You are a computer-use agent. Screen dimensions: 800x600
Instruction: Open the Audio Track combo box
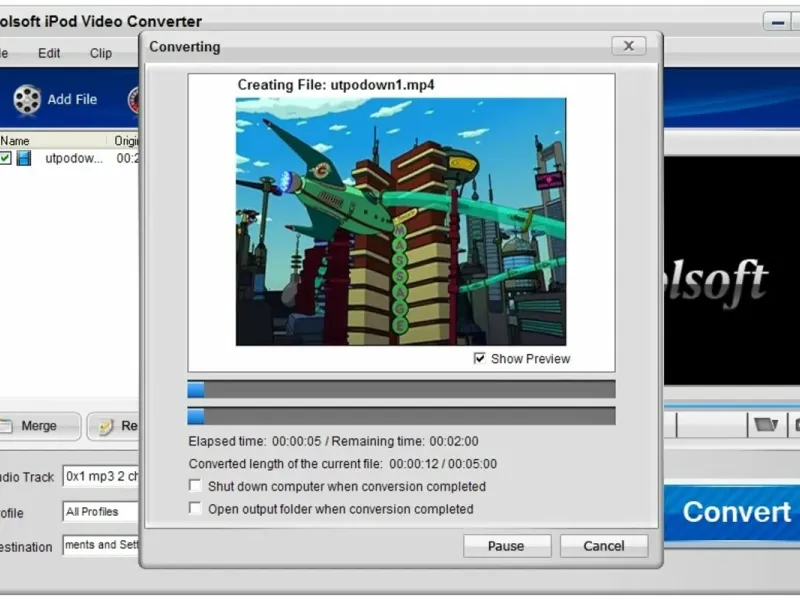(101, 476)
